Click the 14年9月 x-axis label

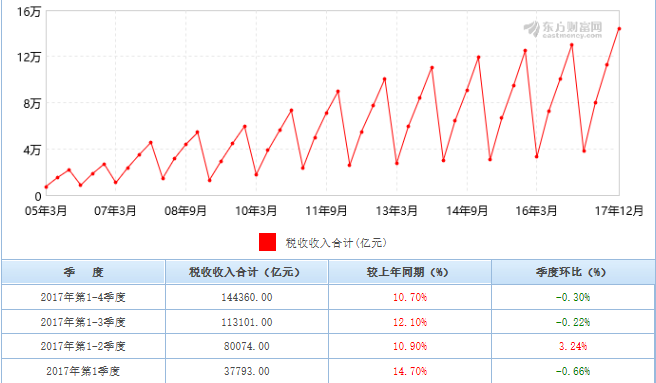pos(467,211)
